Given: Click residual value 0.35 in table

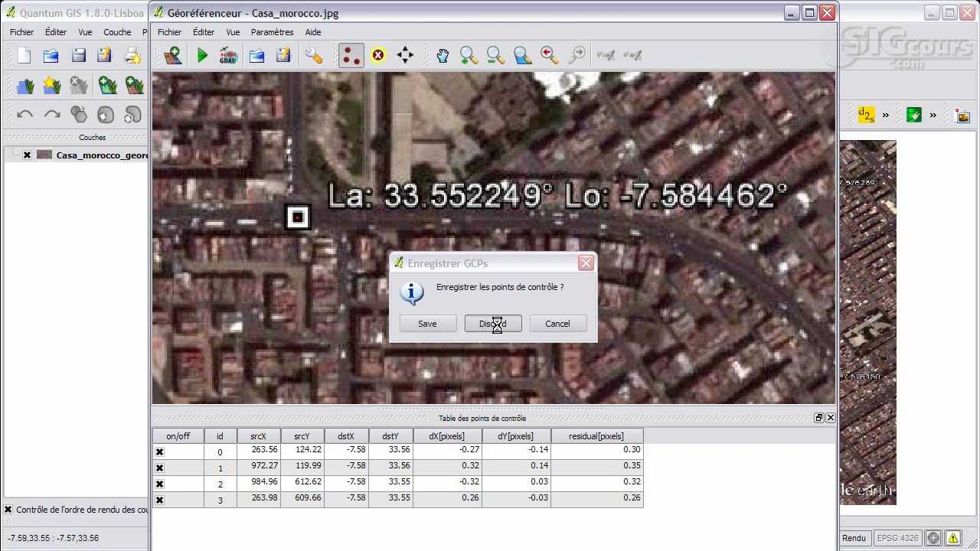Looking at the screenshot, I should [596, 468].
